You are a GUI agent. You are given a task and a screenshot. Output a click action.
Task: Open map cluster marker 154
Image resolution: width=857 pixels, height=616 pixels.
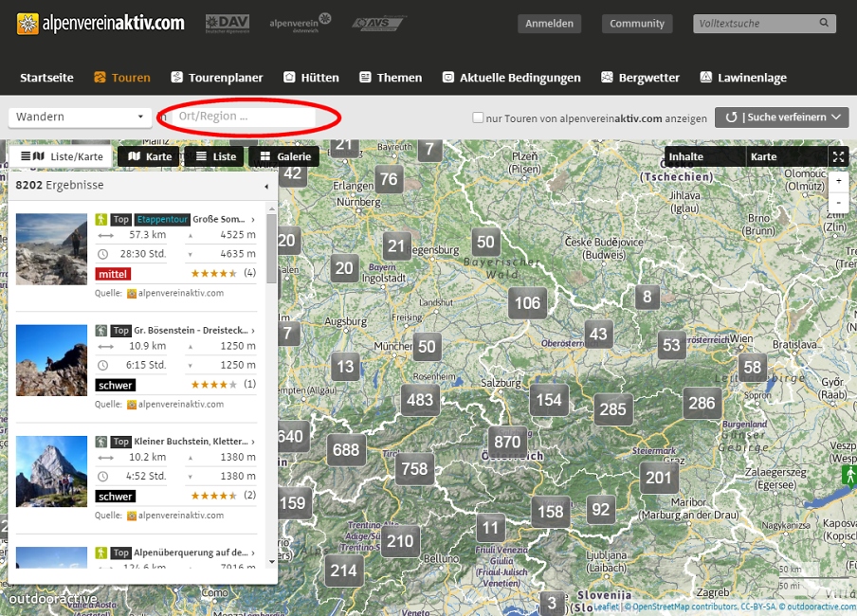coord(549,400)
